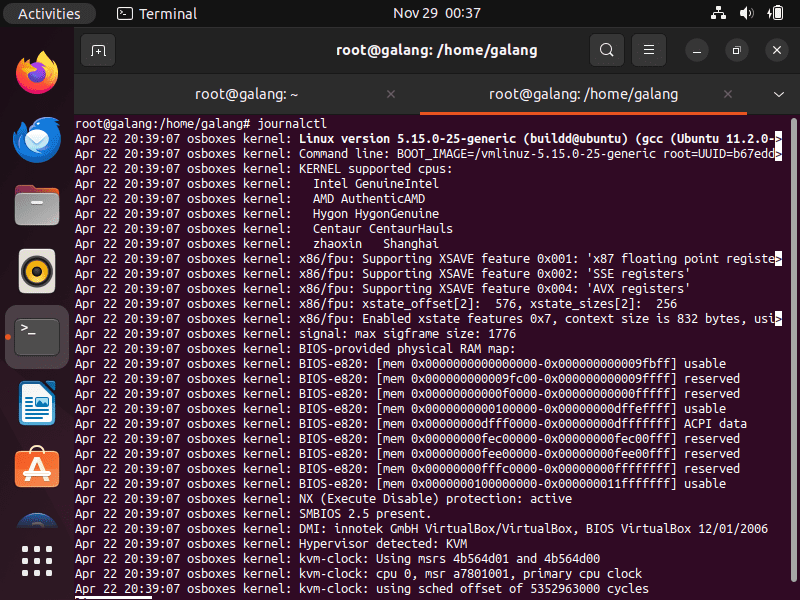Image resolution: width=800 pixels, height=600 pixels.
Task: Open Ubuntu Software from the dock
Action: click(x=37, y=467)
